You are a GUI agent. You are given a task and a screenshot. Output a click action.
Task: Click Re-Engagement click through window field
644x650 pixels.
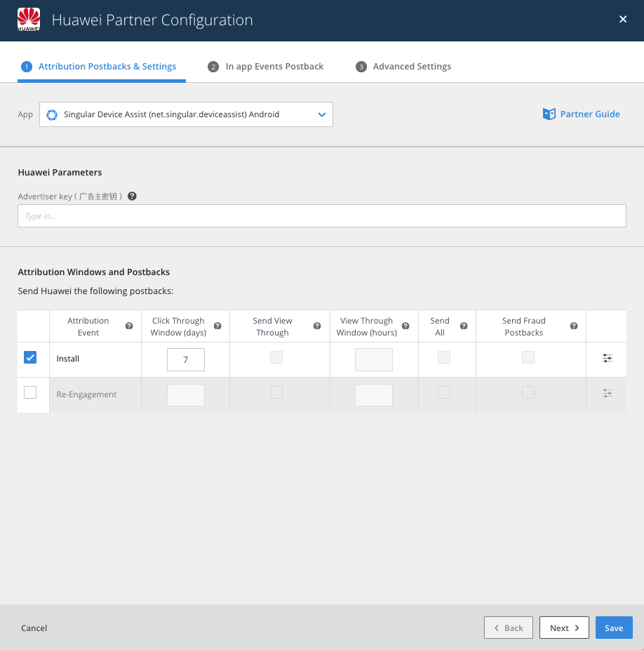[x=186, y=395]
